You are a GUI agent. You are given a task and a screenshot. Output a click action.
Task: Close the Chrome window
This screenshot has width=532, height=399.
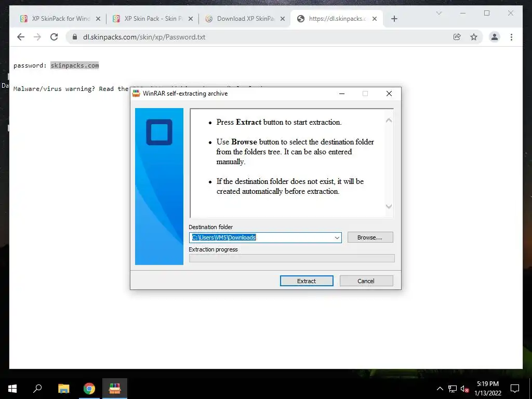(511, 13)
